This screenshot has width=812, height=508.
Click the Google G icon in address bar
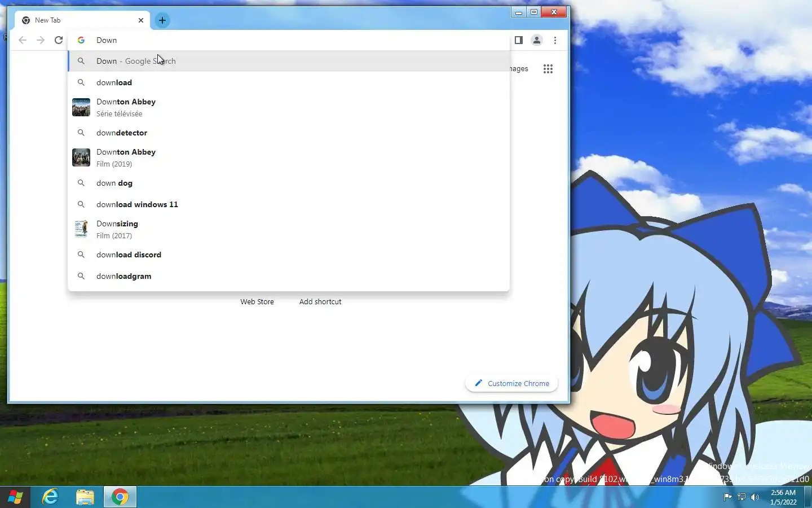(x=81, y=40)
